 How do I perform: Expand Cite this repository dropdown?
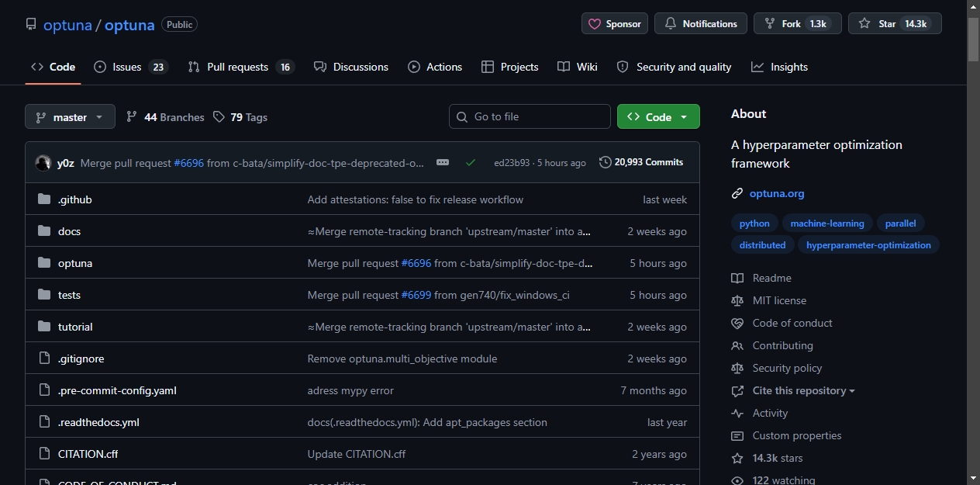click(x=803, y=390)
